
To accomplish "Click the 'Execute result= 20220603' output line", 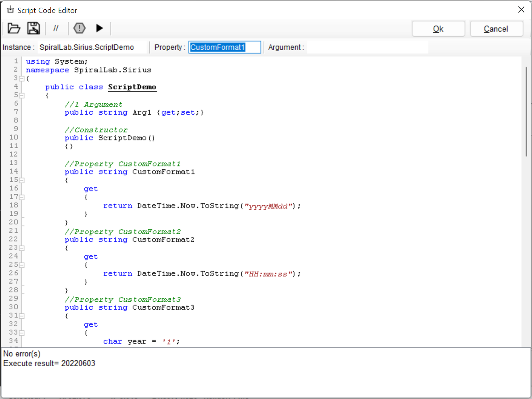I will [x=49, y=363].
